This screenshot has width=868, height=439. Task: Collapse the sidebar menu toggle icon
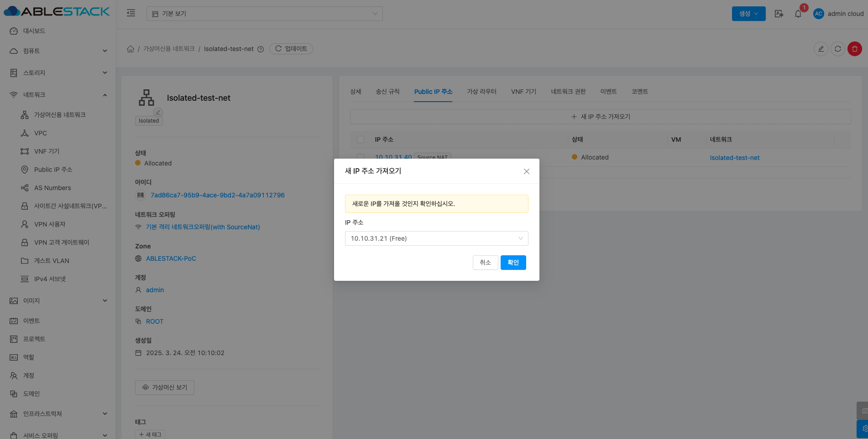click(131, 13)
